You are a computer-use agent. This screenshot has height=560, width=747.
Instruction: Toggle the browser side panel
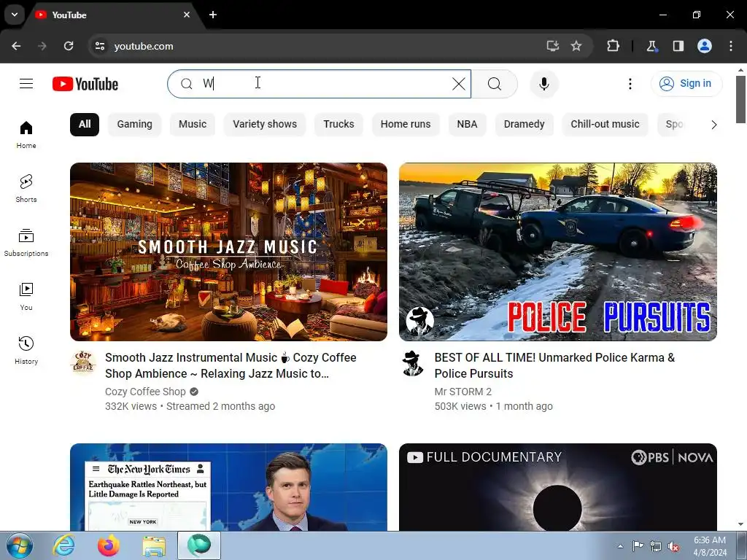(678, 46)
